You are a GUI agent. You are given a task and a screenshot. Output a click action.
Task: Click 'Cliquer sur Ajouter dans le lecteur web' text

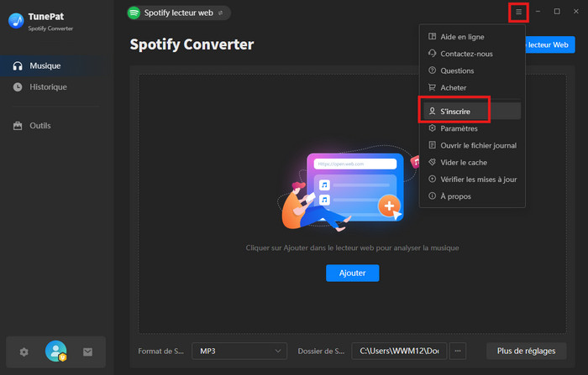click(x=352, y=248)
